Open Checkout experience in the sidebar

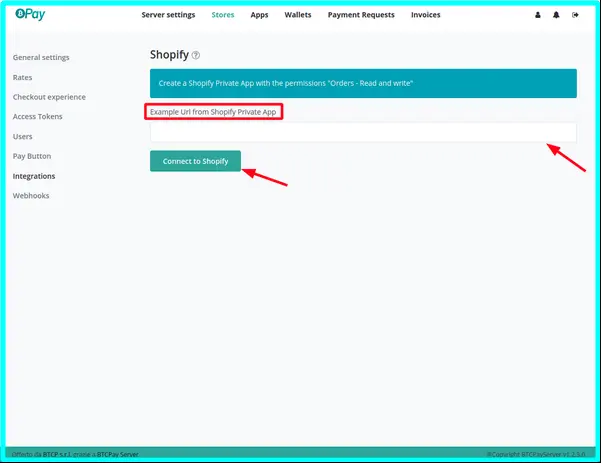coord(49,97)
